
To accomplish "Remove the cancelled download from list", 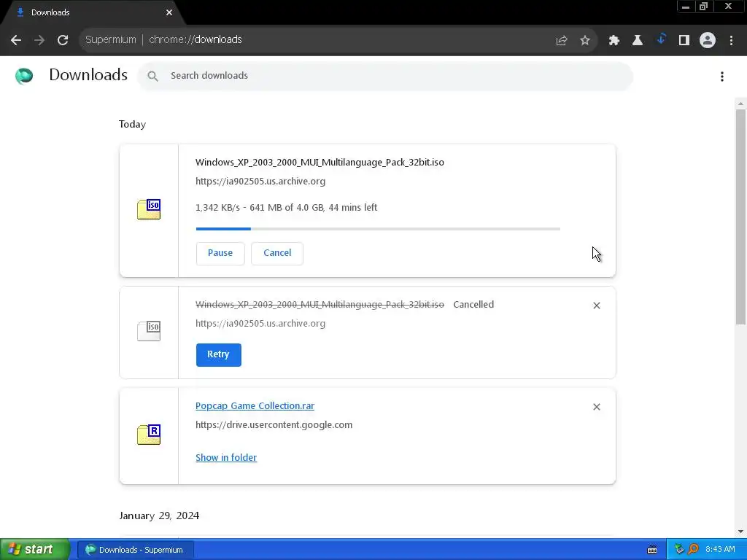I will click(x=597, y=306).
